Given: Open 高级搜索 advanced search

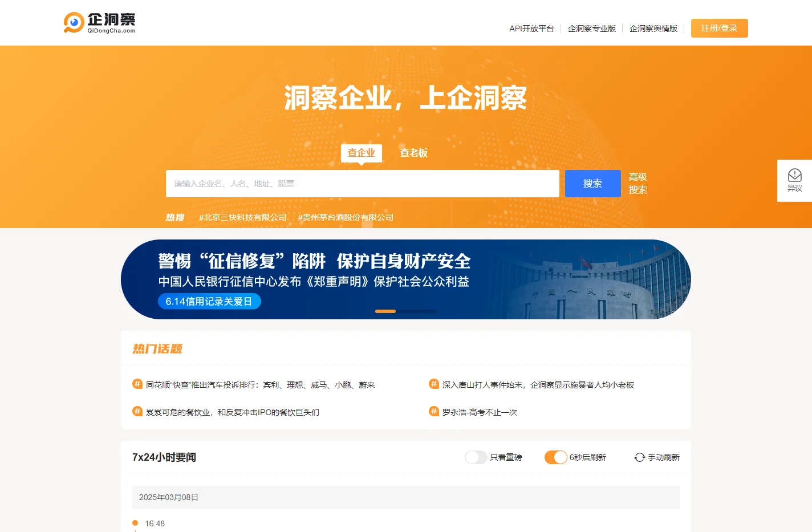Looking at the screenshot, I should (638, 184).
